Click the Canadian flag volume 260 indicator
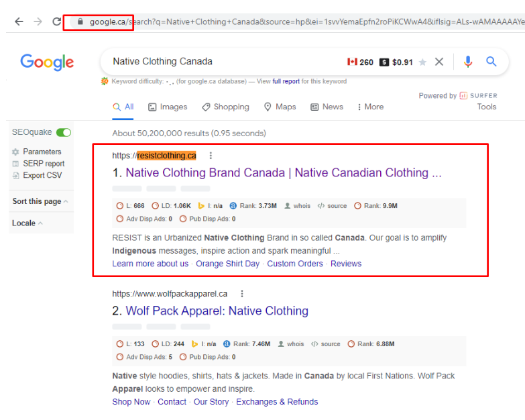Viewport: 525px width, 420px height. pos(360,62)
